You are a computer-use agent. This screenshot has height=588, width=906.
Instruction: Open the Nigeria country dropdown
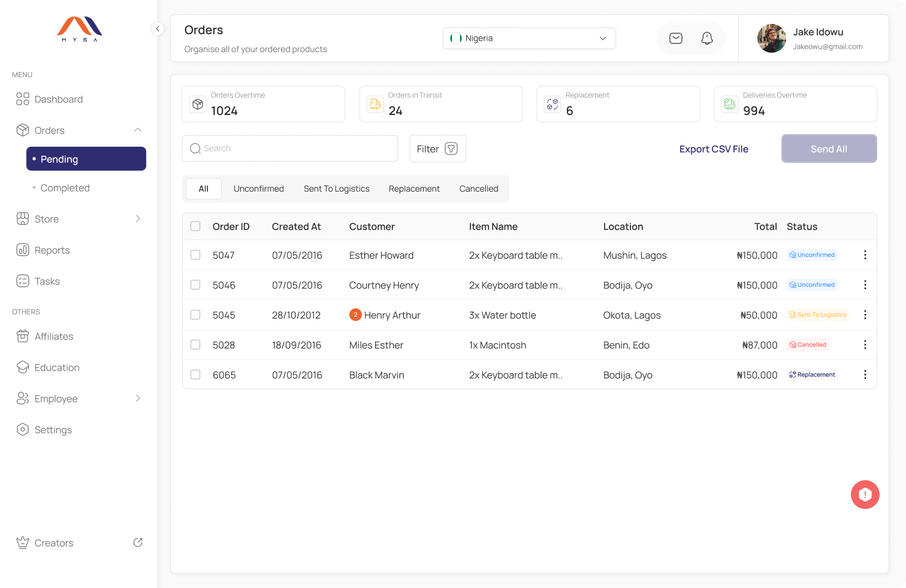528,38
